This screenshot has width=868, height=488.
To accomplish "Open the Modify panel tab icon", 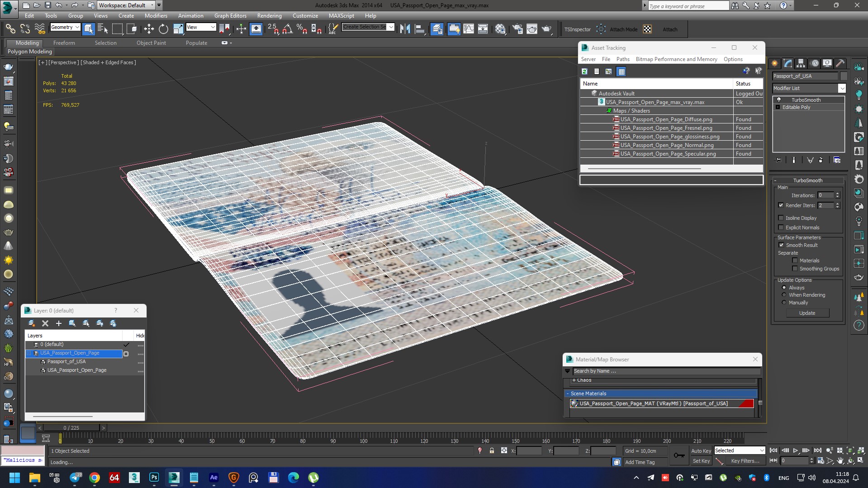I will coord(787,63).
